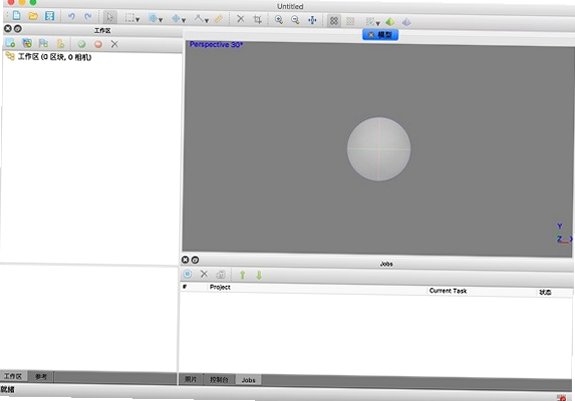Expand the region tool dropdown arrow
The width and height of the screenshot is (575, 401).
161,20
